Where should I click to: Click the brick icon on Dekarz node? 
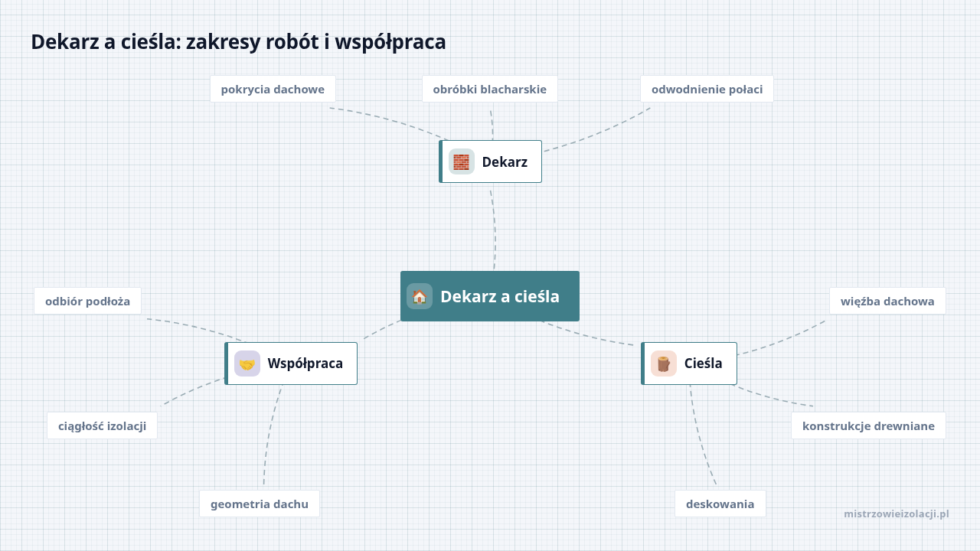click(x=462, y=161)
